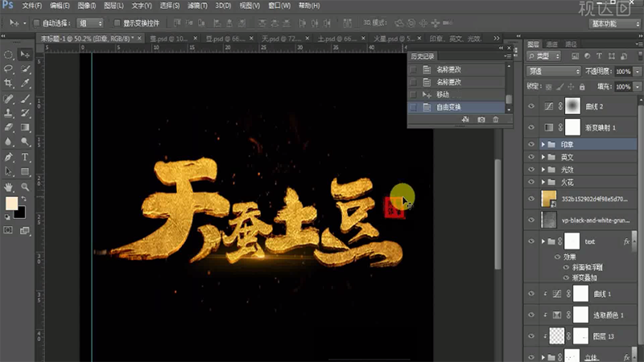Hide the 英文 group

(x=531, y=157)
